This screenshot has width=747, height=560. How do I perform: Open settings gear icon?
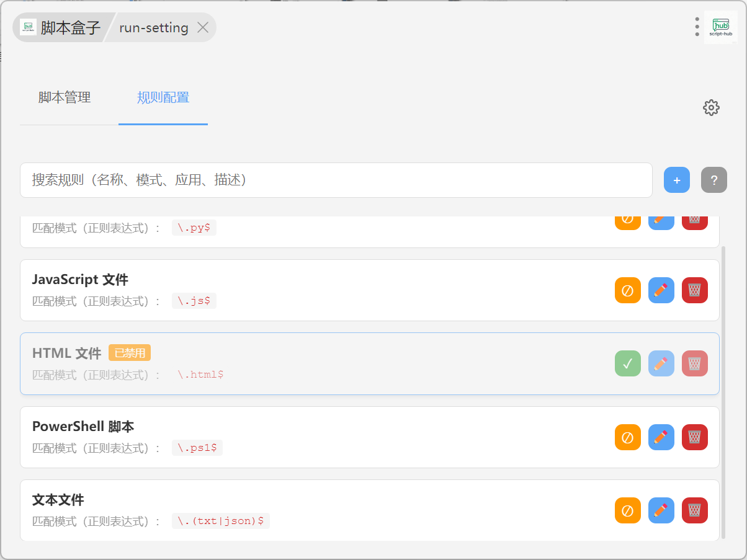point(711,107)
